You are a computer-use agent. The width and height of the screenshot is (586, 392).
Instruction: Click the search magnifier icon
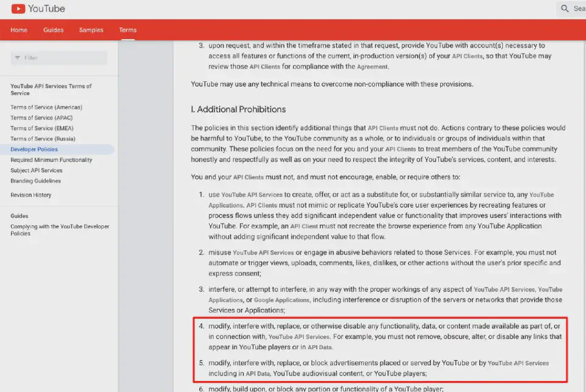(x=565, y=8)
